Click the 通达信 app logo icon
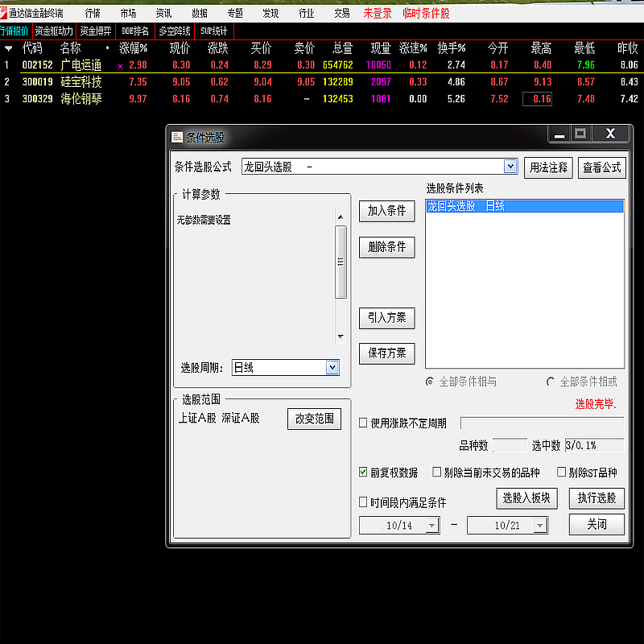This screenshot has height=644, width=644. click(5, 13)
